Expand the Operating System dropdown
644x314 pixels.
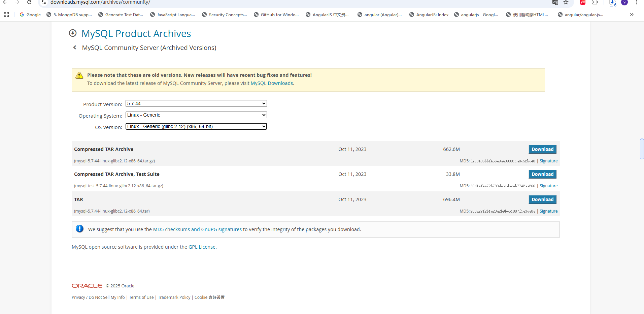(x=196, y=115)
